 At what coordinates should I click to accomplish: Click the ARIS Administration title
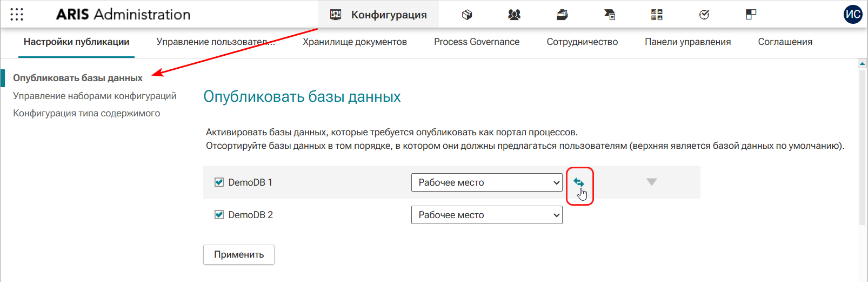pyautogui.click(x=123, y=15)
